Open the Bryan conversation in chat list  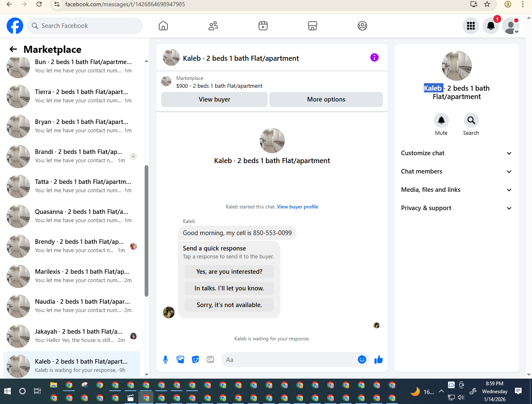tap(71, 126)
